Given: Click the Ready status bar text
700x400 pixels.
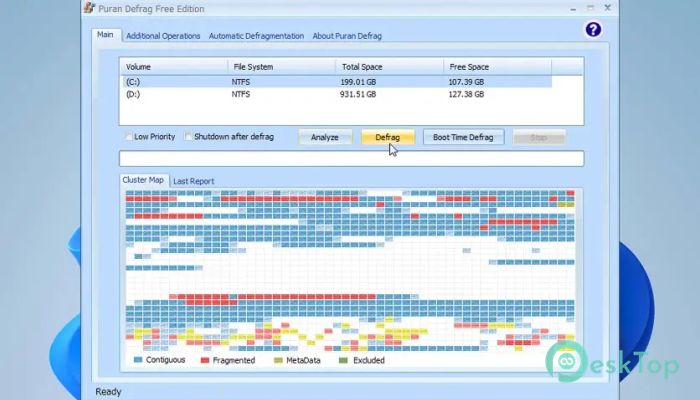Looking at the screenshot, I should pyautogui.click(x=108, y=392).
